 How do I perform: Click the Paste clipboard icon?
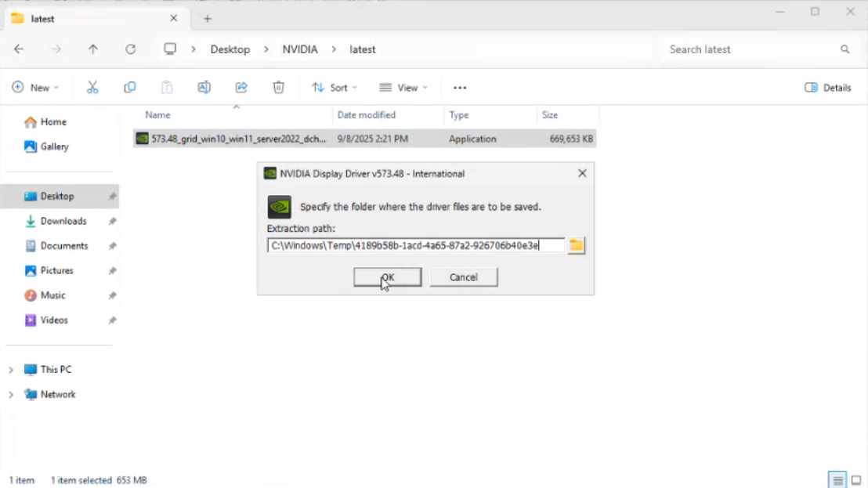167,88
